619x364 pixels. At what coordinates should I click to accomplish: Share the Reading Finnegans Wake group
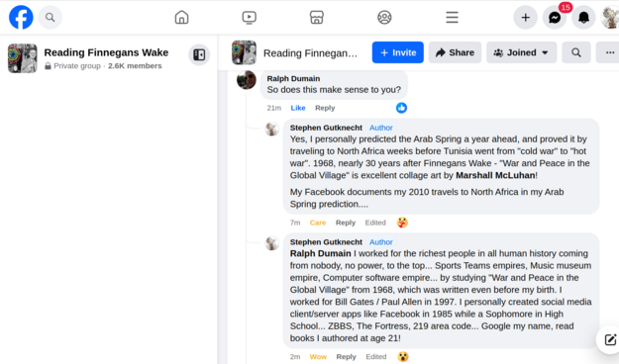tap(456, 52)
